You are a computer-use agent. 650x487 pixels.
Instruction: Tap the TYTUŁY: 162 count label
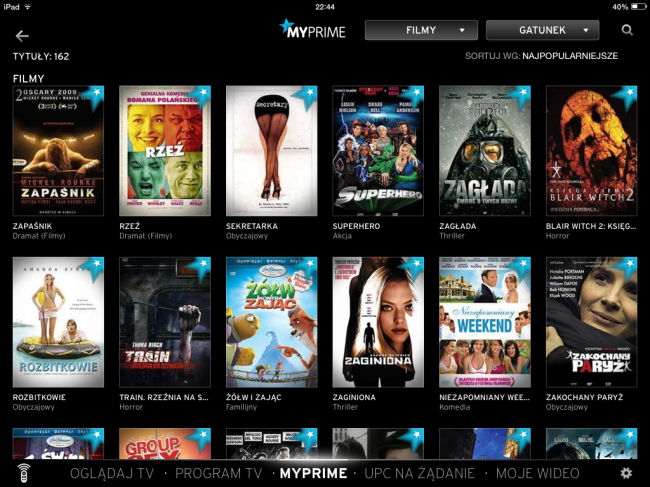click(x=41, y=56)
